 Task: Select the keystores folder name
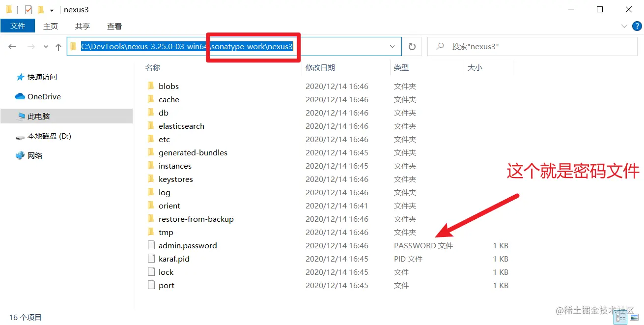[x=176, y=179]
